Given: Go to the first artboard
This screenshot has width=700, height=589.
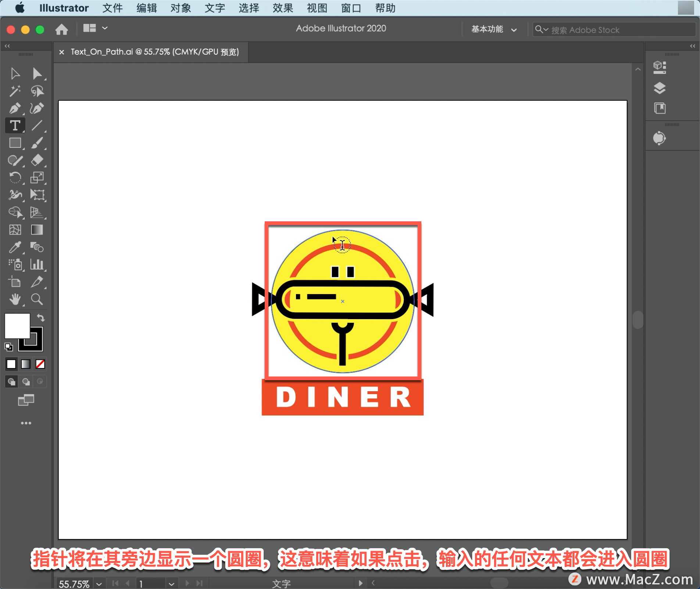Looking at the screenshot, I should tap(115, 583).
